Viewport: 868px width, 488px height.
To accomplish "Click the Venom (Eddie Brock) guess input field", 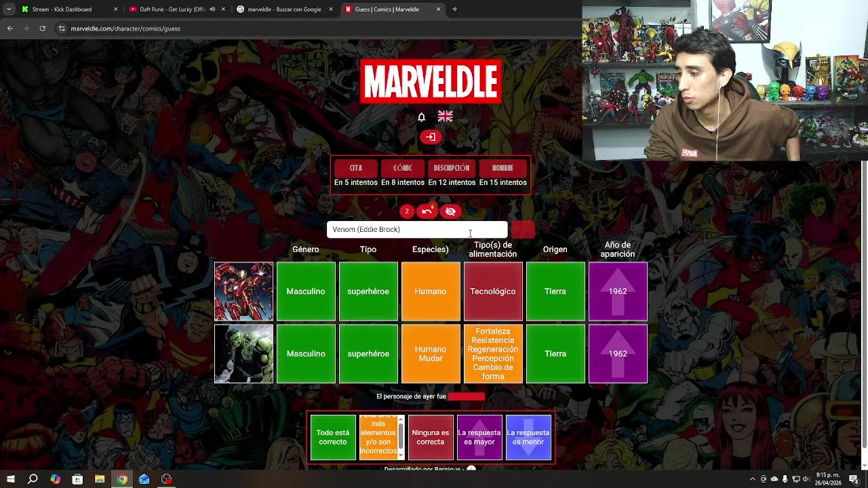I will click(x=417, y=230).
